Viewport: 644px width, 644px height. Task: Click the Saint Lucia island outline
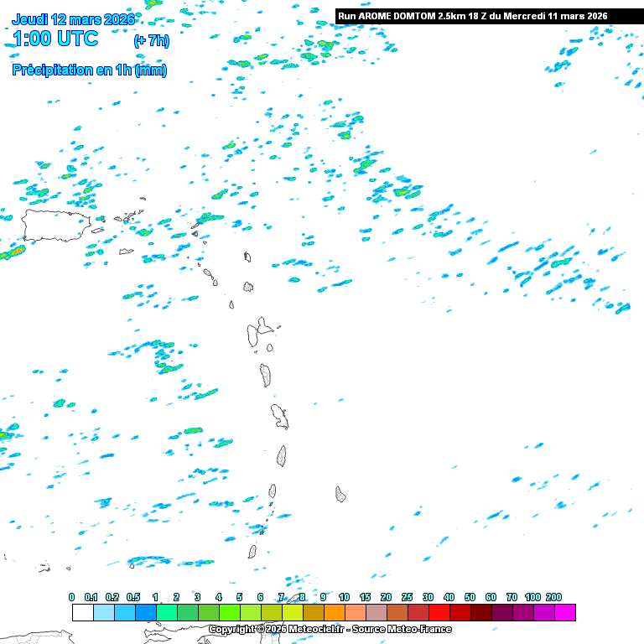coord(282,455)
